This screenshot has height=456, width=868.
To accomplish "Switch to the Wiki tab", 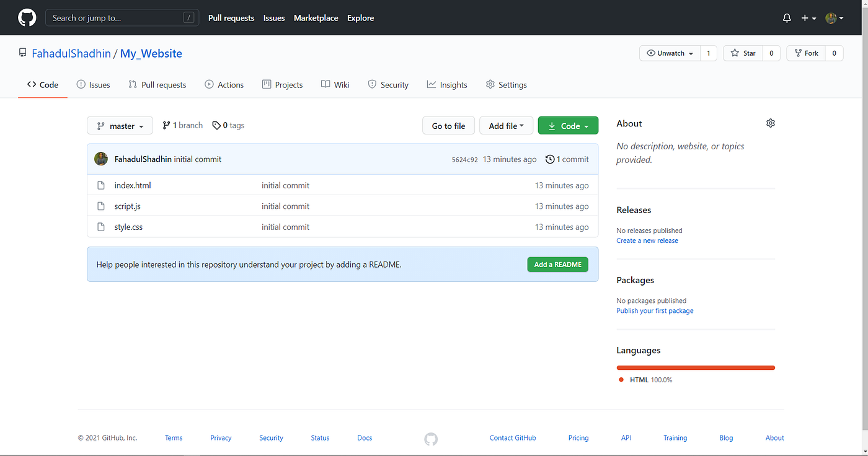I will (x=335, y=85).
